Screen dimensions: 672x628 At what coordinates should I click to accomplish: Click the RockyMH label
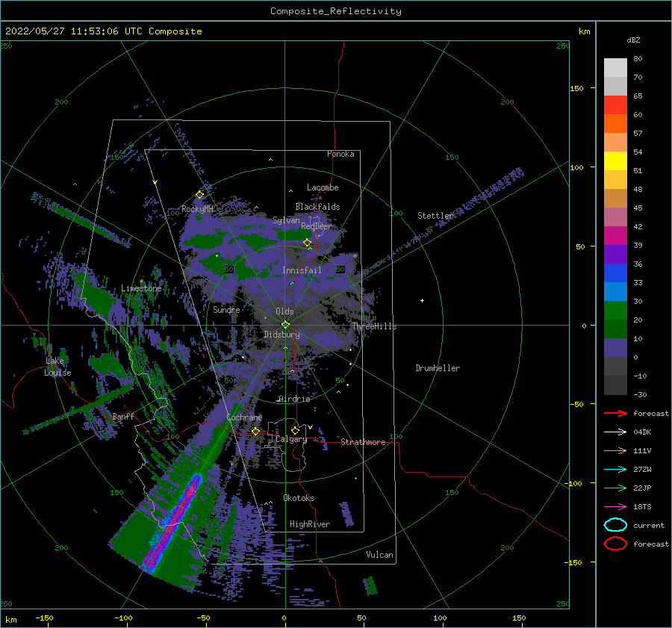coord(197,209)
